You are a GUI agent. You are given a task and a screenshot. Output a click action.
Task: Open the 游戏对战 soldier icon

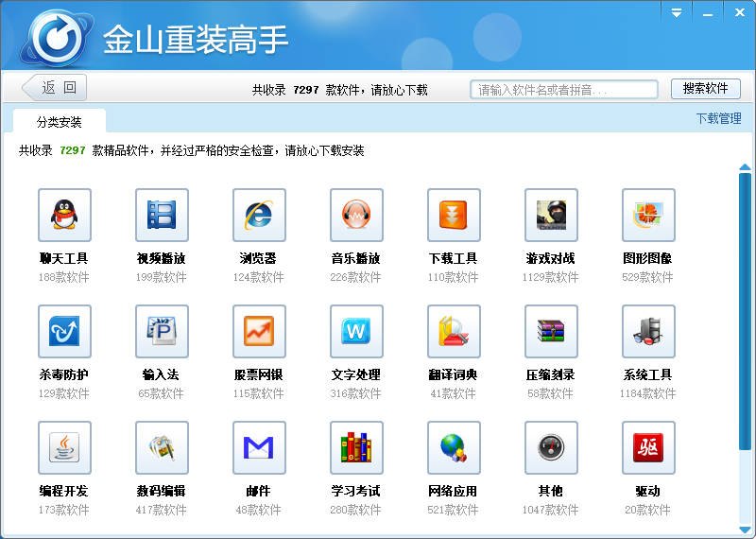[x=551, y=216]
